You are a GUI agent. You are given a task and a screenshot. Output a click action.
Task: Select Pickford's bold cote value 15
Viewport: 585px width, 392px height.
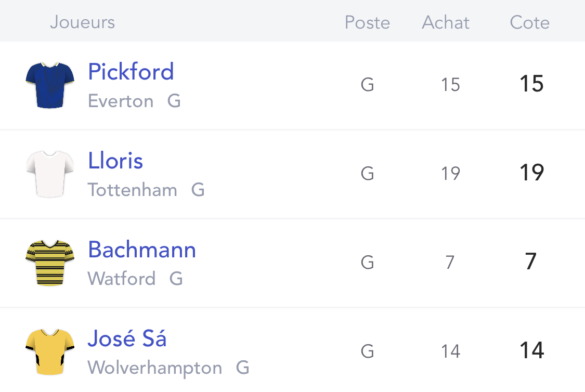531,84
